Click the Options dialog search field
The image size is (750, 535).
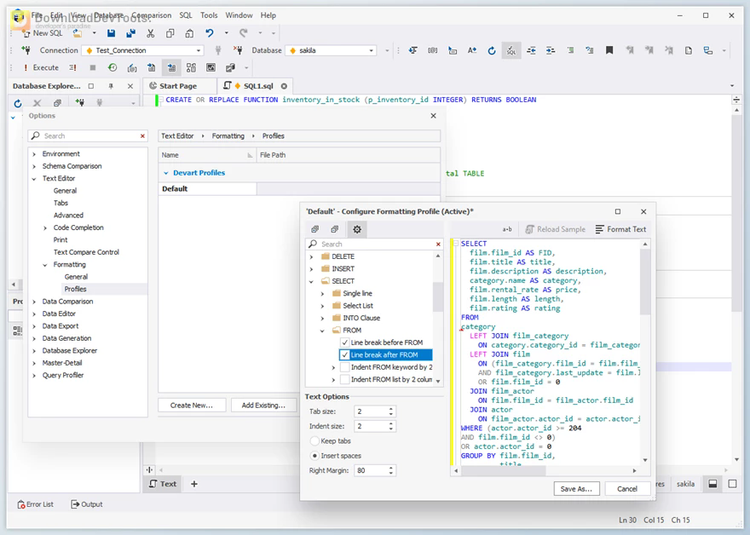tap(88, 136)
